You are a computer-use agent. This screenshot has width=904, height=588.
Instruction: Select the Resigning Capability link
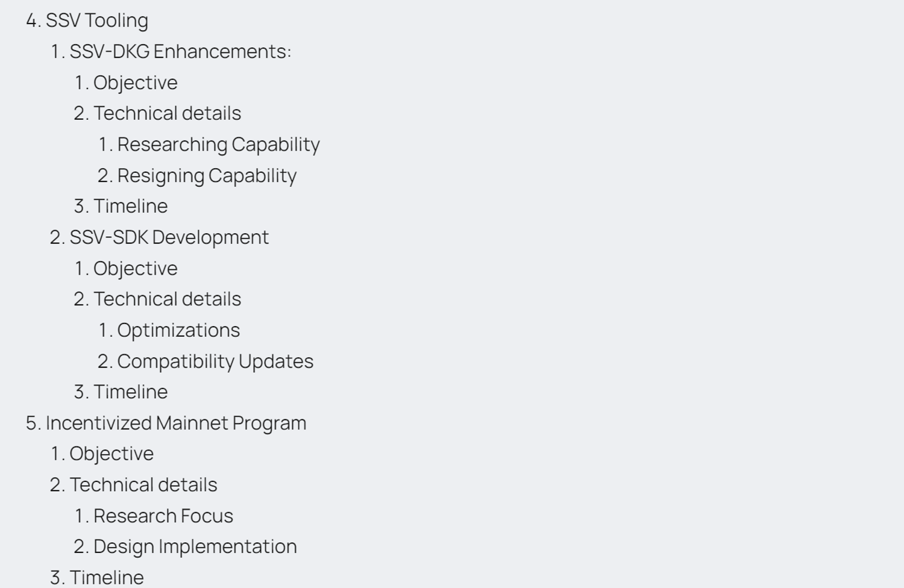coord(207,176)
